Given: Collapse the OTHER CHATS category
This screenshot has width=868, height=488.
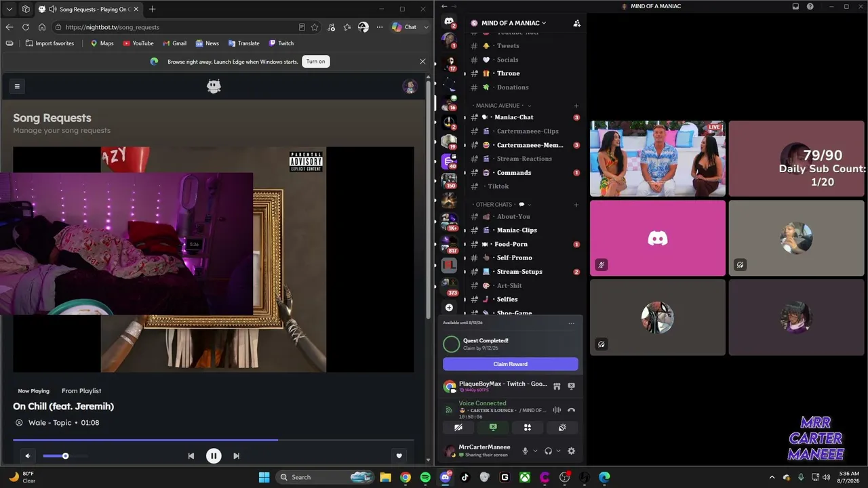Looking at the screenshot, I should (502, 205).
